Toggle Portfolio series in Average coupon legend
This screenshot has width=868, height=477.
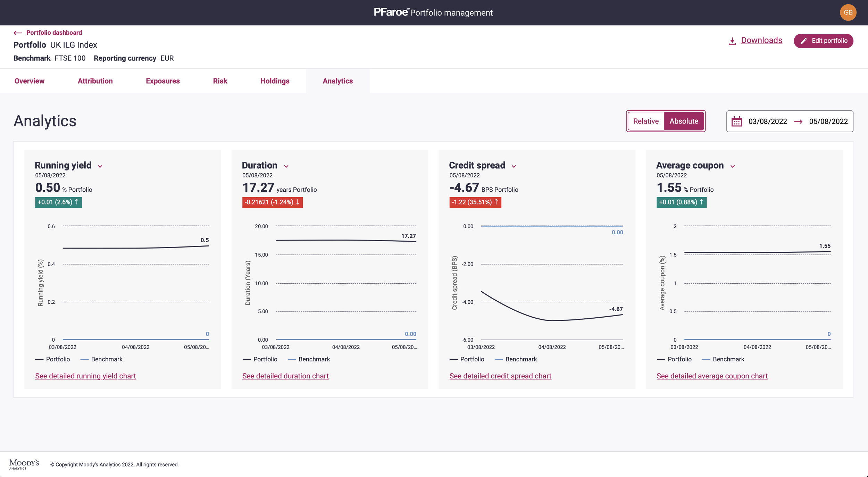coord(674,359)
